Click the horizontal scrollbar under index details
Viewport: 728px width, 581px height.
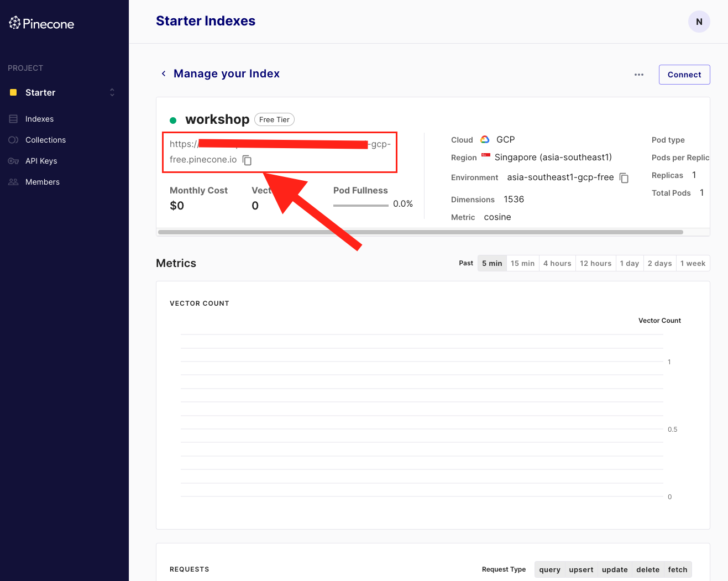(421, 232)
